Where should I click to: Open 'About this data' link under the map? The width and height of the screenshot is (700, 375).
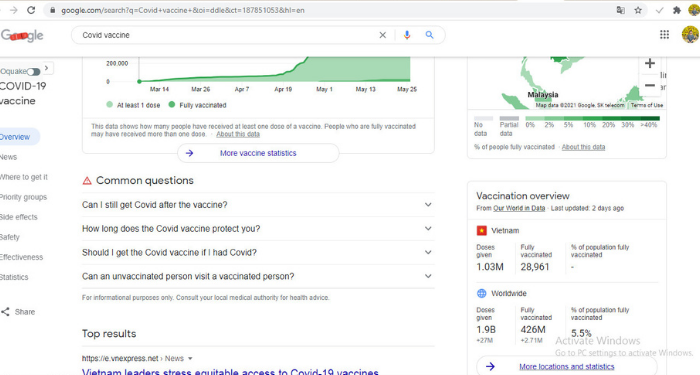point(583,147)
